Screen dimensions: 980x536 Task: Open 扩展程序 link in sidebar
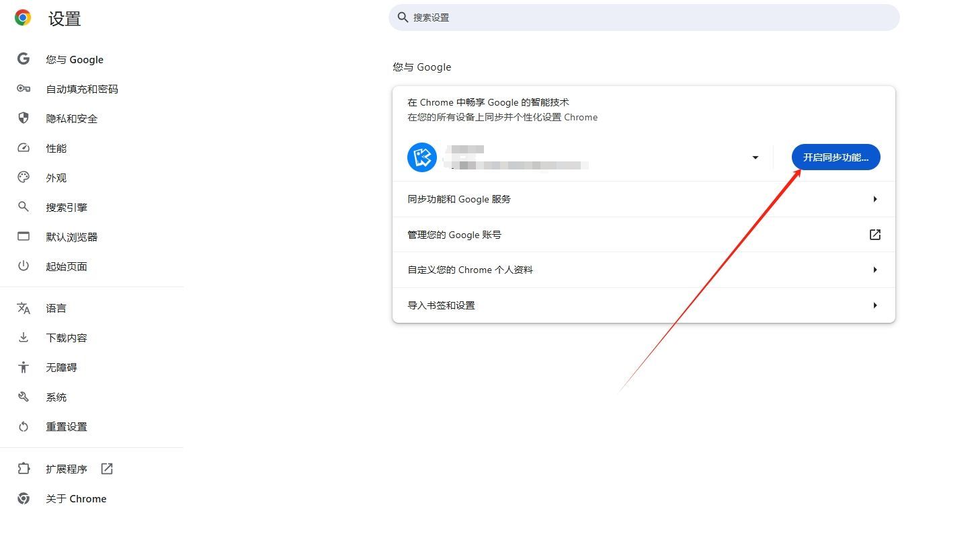click(x=67, y=469)
